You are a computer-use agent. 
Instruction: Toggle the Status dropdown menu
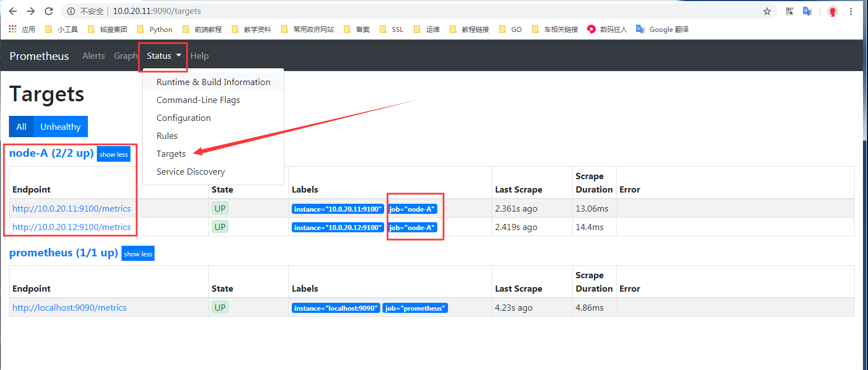[x=164, y=56]
